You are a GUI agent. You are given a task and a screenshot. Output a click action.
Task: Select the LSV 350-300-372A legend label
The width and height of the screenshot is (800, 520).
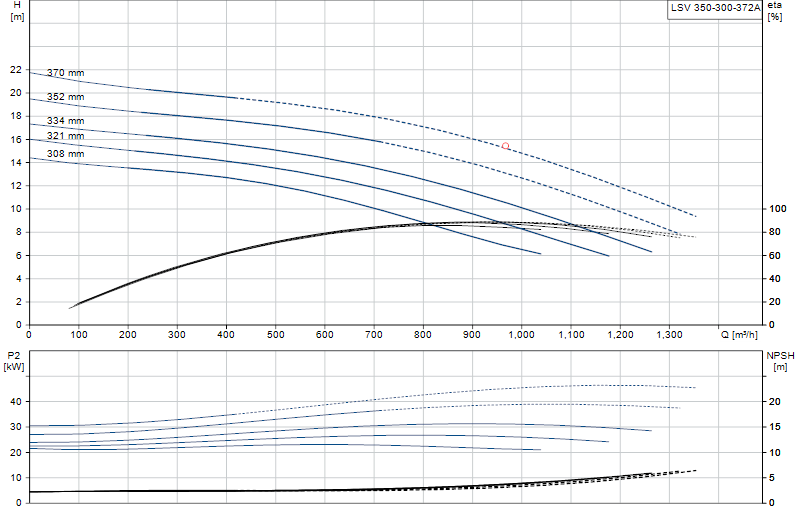715,8
